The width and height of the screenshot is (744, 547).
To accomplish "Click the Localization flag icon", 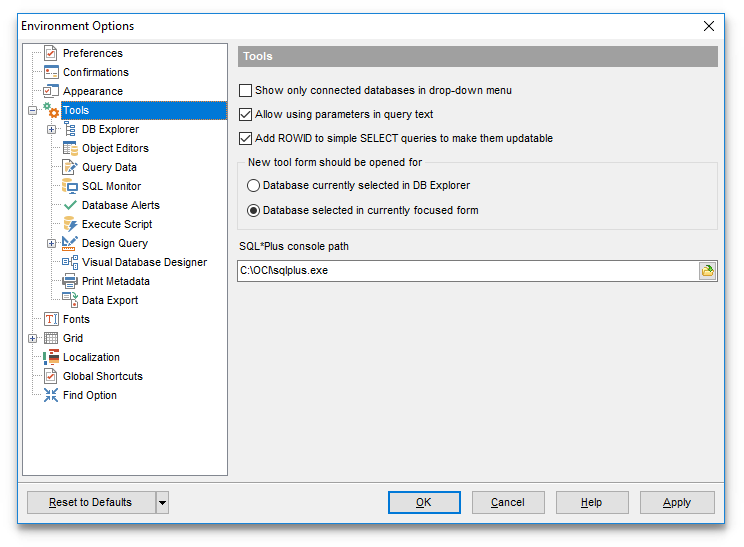I will [x=51, y=357].
